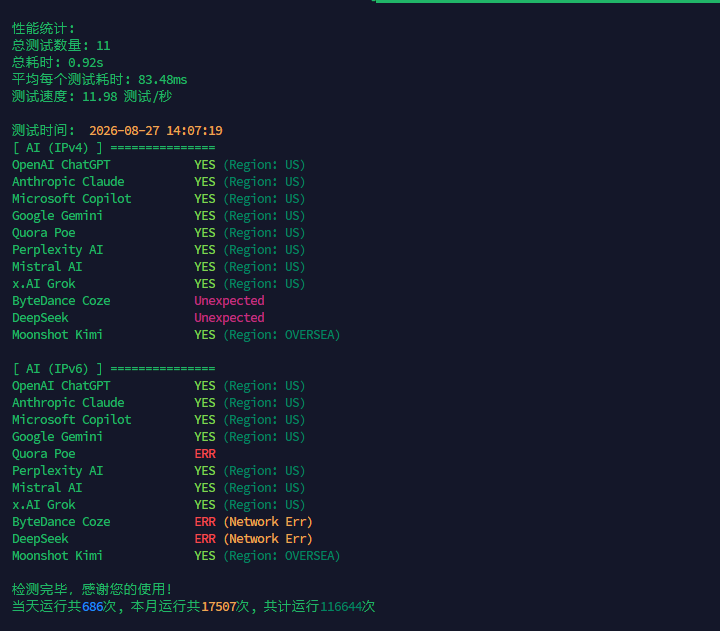Select Microsoft Copilot under the IPv6 section
Screen dimensions: 720x631
[x=72, y=419]
